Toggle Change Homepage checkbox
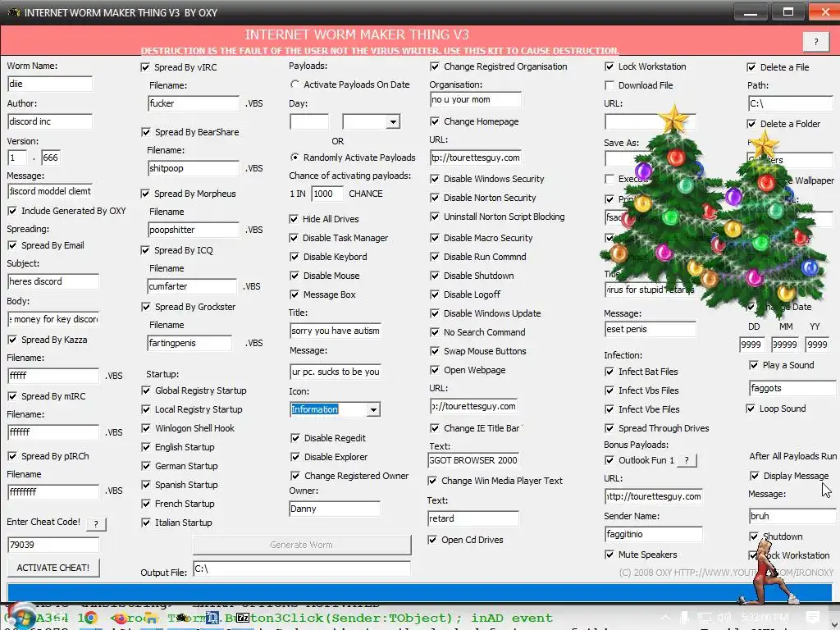Screen dimensions: 840x630 coord(435,121)
